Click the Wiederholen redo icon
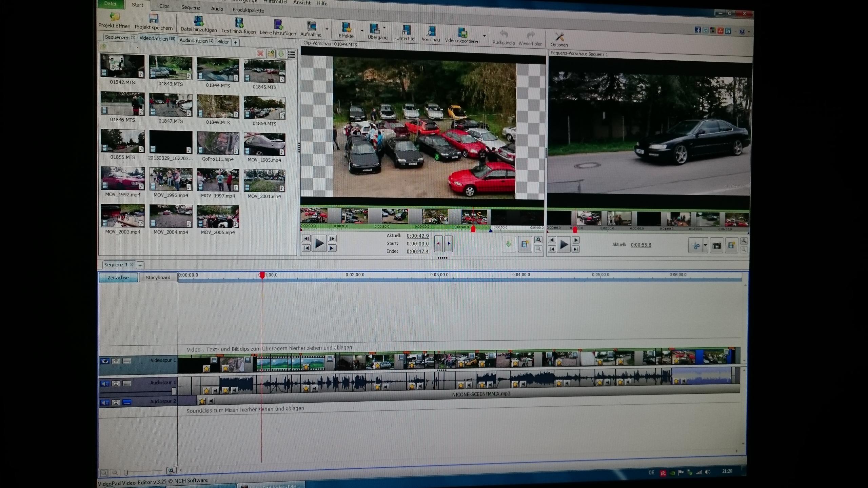 [x=531, y=35]
